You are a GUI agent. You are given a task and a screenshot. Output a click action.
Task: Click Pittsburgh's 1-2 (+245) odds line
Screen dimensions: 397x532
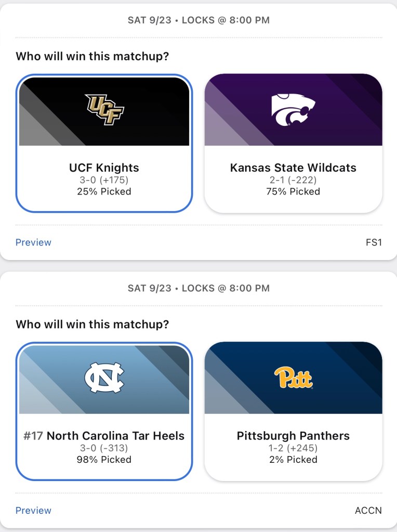point(293,448)
